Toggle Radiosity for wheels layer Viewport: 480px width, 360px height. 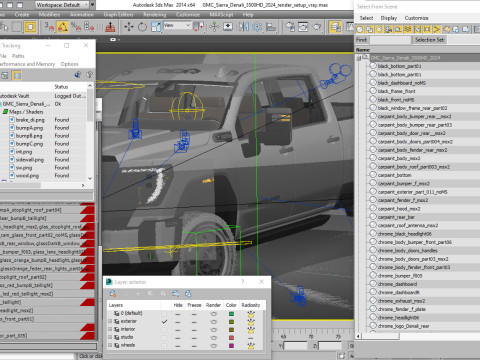pos(251,345)
